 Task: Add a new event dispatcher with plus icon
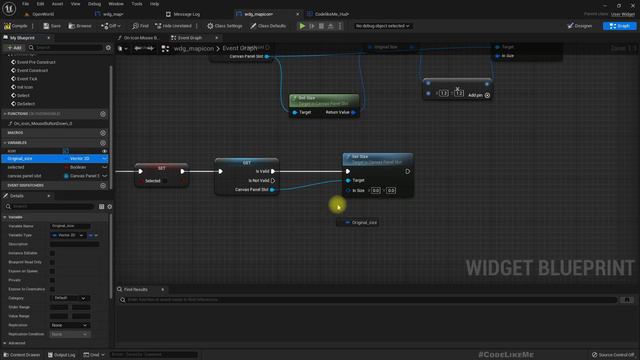[x=103, y=185]
